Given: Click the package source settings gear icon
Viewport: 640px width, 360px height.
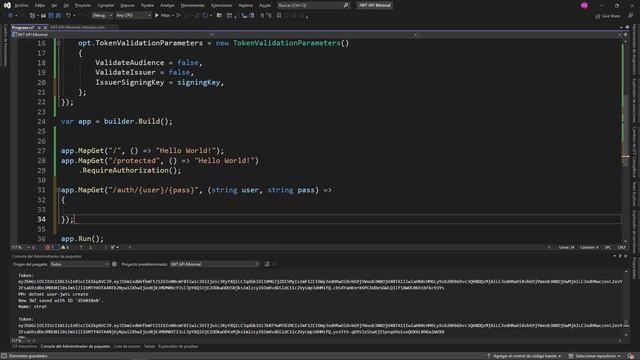Looking at the screenshot, I should (114, 264).
